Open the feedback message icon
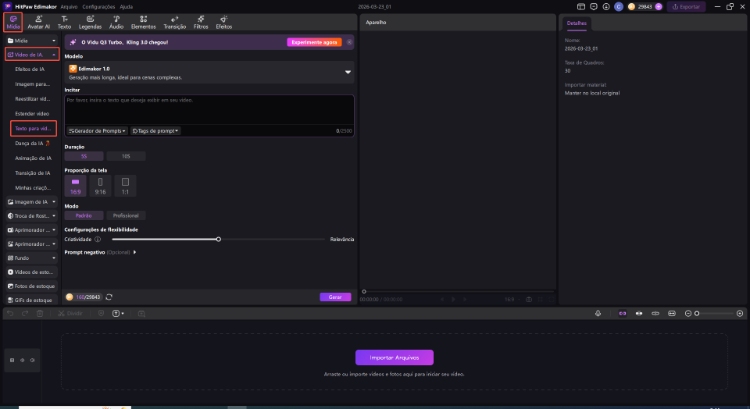Viewport: 750px width, 409px height. (x=594, y=7)
